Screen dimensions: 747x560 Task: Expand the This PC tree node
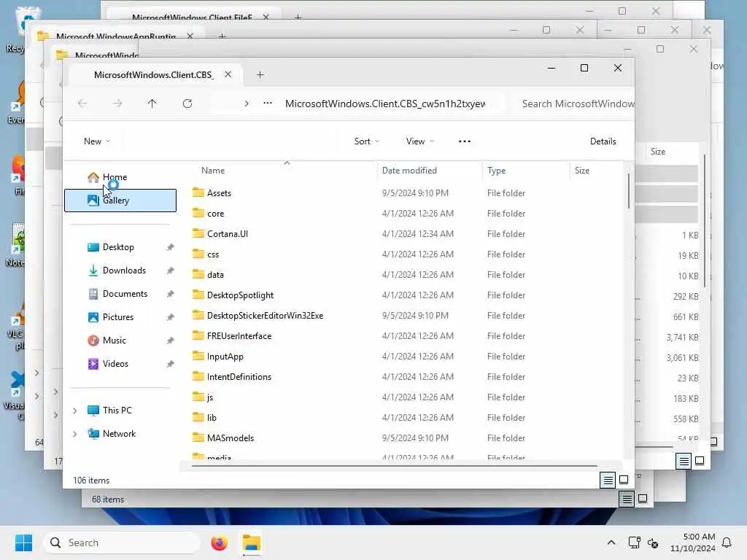click(75, 411)
